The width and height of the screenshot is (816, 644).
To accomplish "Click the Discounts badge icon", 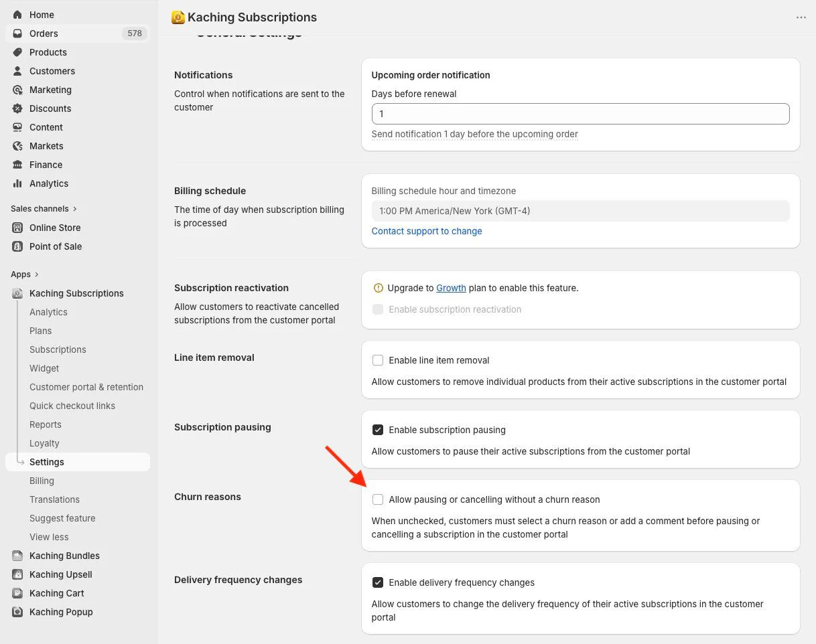I will pyautogui.click(x=17, y=108).
